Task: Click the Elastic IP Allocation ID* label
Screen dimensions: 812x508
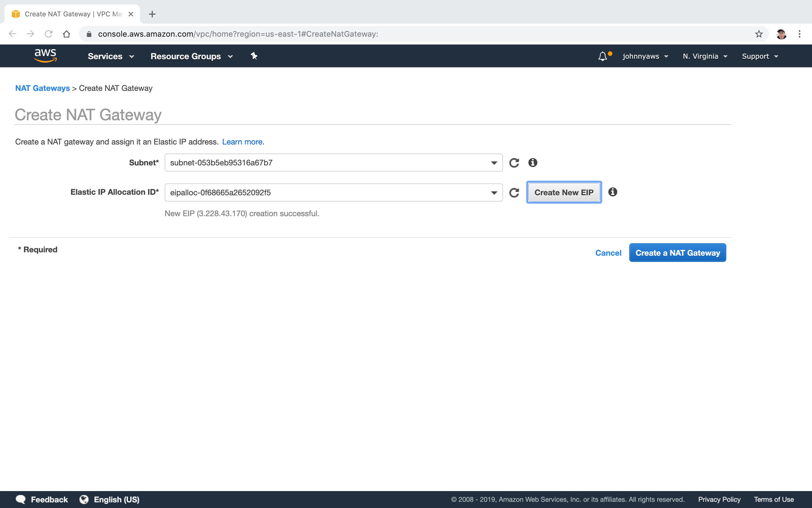Action: (x=114, y=192)
